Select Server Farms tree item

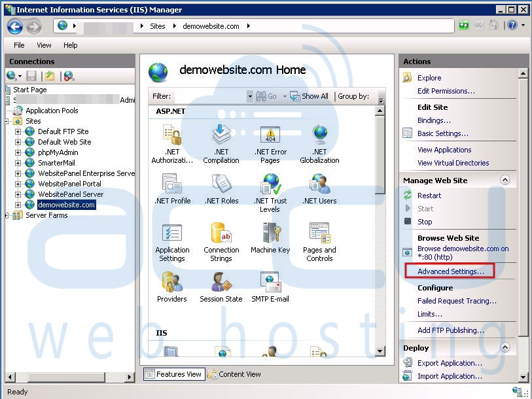click(x=46, y=215)
